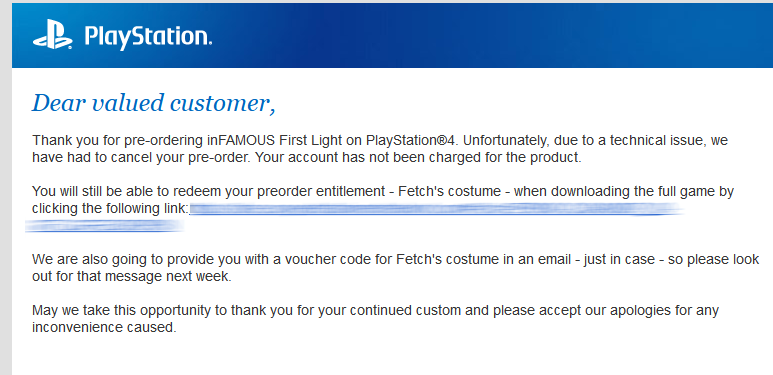This screenshot has width=773, height=375.
Task: Open the blurred redemption link after "following link:"
Action: 437,209
